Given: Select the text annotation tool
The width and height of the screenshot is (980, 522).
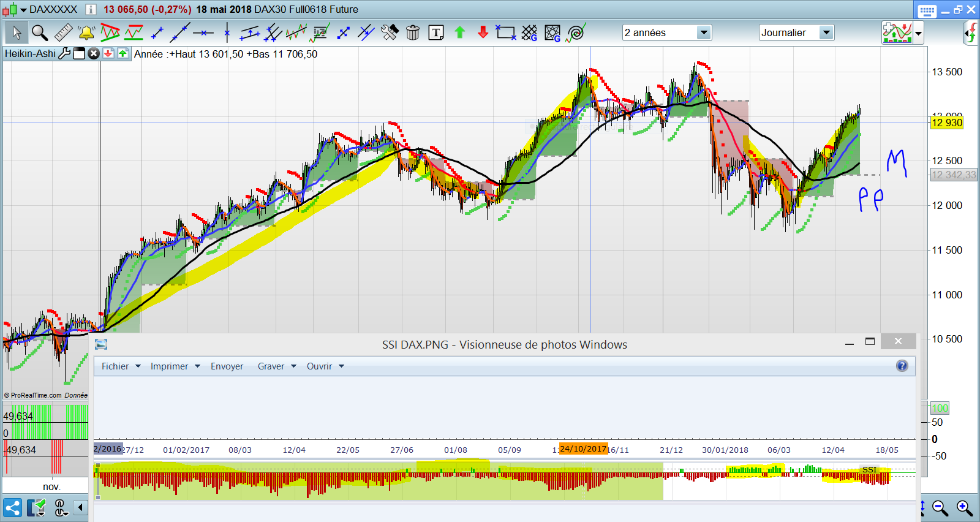Looking at the screenshot, I should pyautogui.click(x=436, y=32).
